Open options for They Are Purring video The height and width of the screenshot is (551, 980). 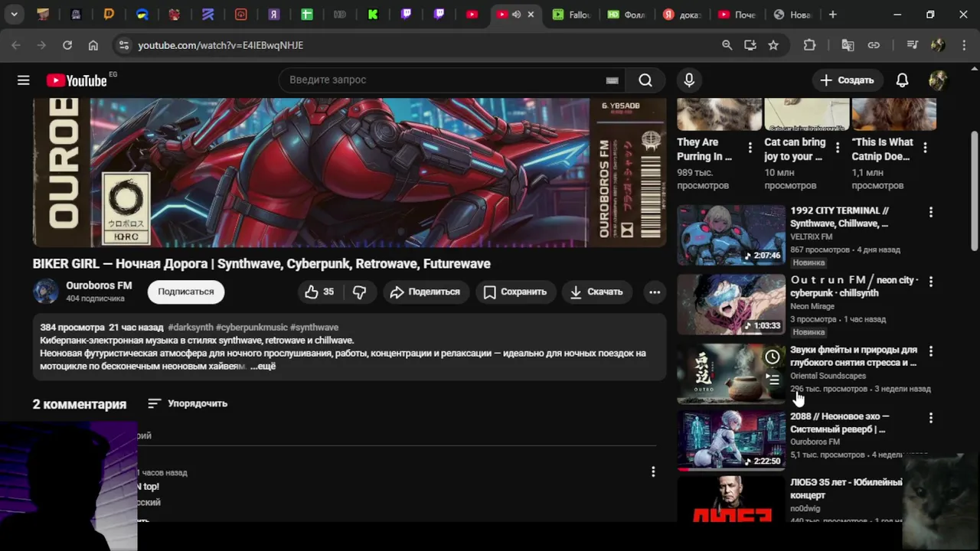[x=750, y=147]
